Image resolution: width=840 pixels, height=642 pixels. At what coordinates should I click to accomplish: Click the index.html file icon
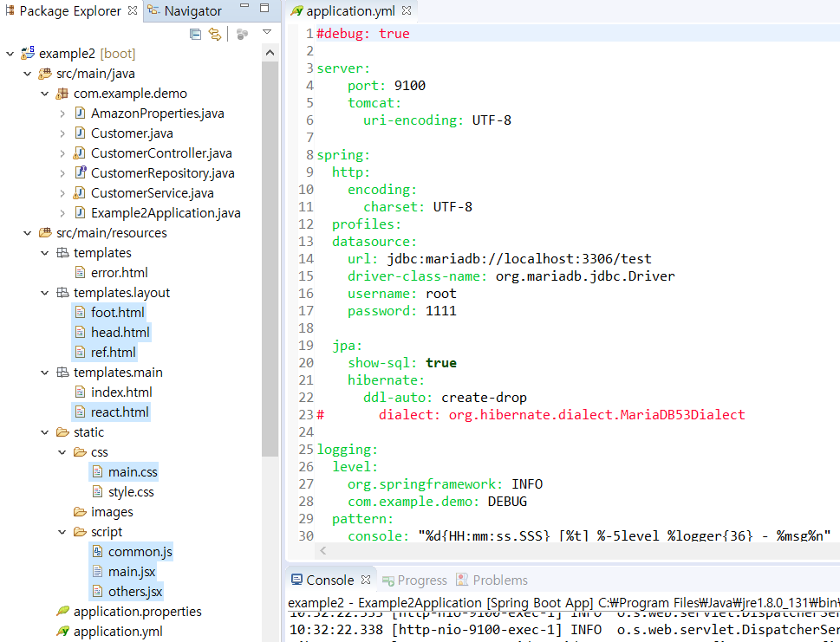(x=80, y=392)
